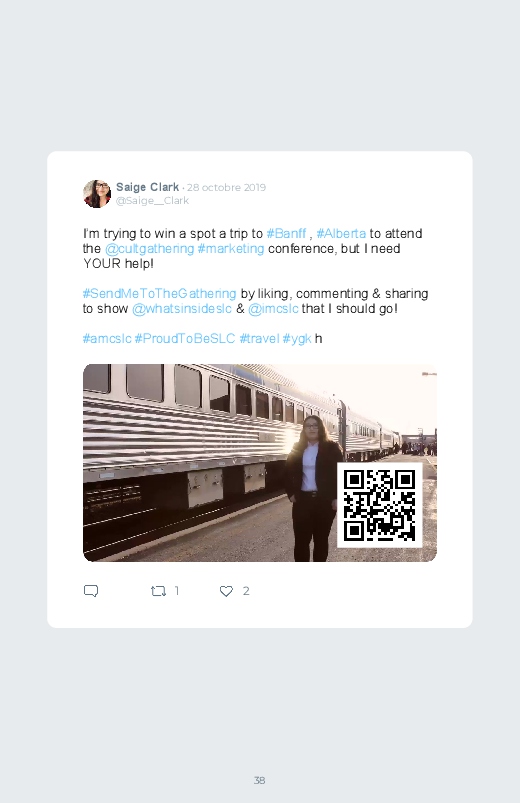Click the @Saige__Clark handle

click(152, 201)
